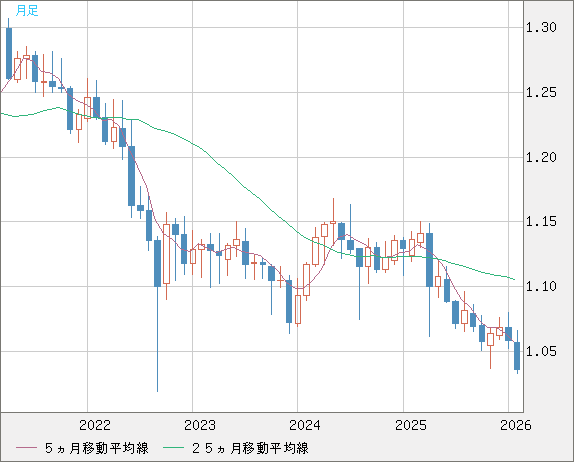Click the 1.05 price axis label

click(541, 351)
